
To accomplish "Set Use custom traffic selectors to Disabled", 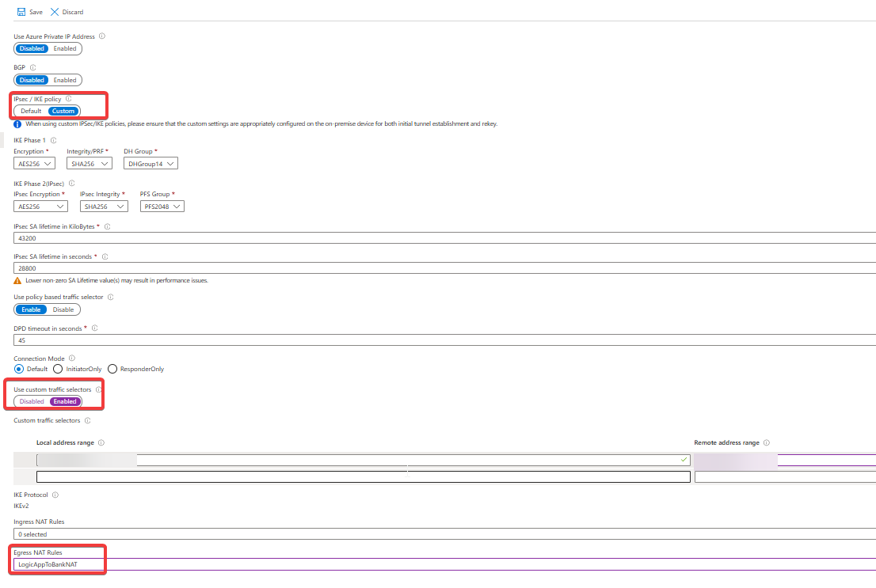I will (32, 401).
